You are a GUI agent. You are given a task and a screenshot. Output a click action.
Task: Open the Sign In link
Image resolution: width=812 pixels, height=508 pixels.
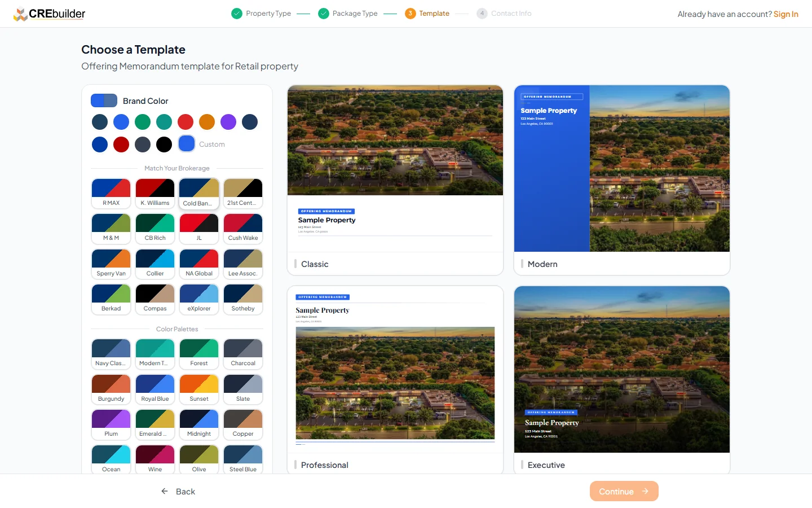[785, 14]
